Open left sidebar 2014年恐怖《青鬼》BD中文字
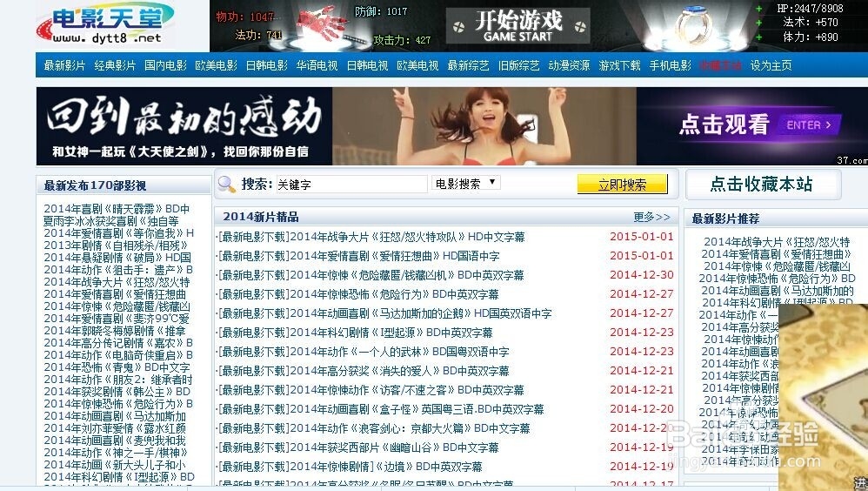Image resolution: width=868 pixels, height=491 pixels. (x=117, y=367)
